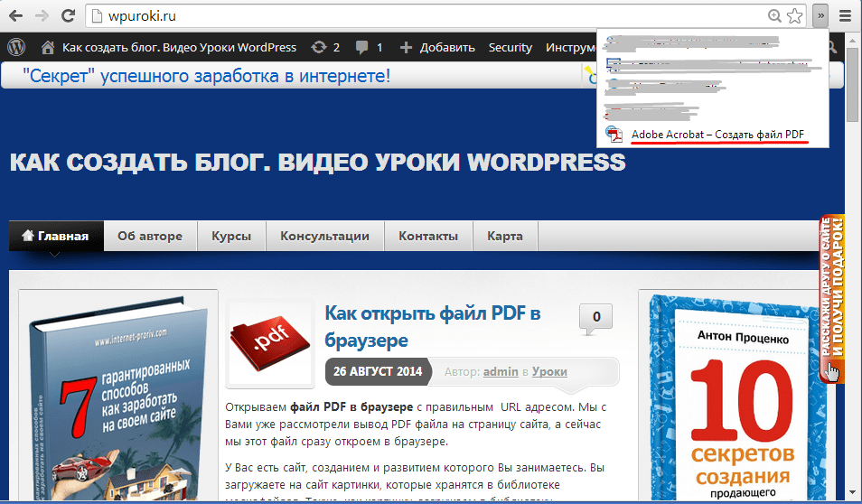The height and width of the screenshot is (504, 862).
Task: Select Adobe Acrobat – Создать файл PDF
Action: (717, 135)
